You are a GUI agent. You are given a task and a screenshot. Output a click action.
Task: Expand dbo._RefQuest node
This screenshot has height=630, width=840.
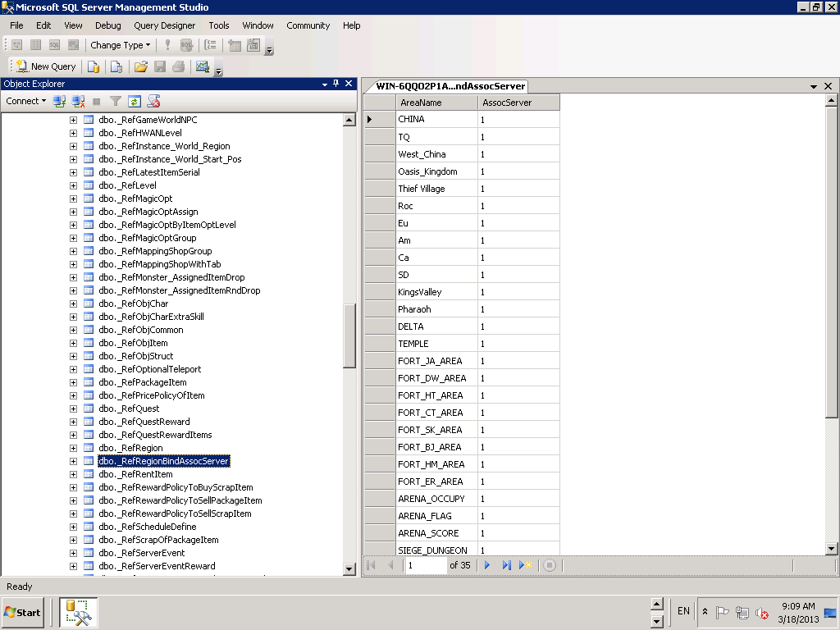coord(73,409)
